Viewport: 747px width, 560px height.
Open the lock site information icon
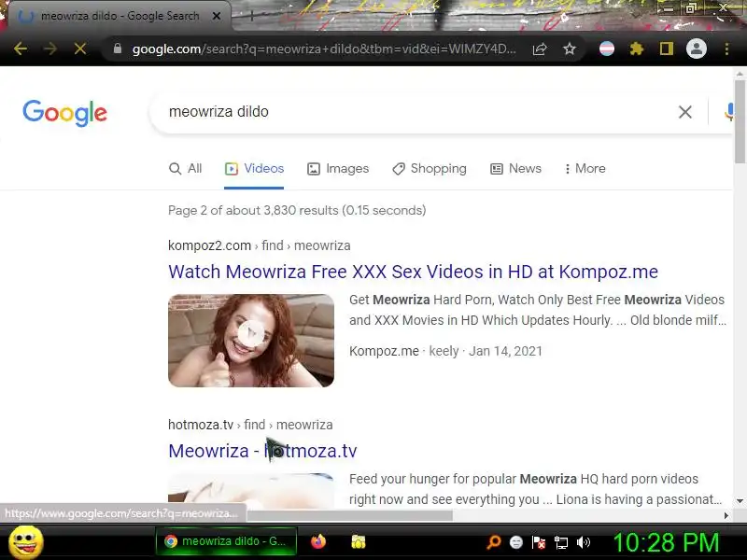click(118, 49)
